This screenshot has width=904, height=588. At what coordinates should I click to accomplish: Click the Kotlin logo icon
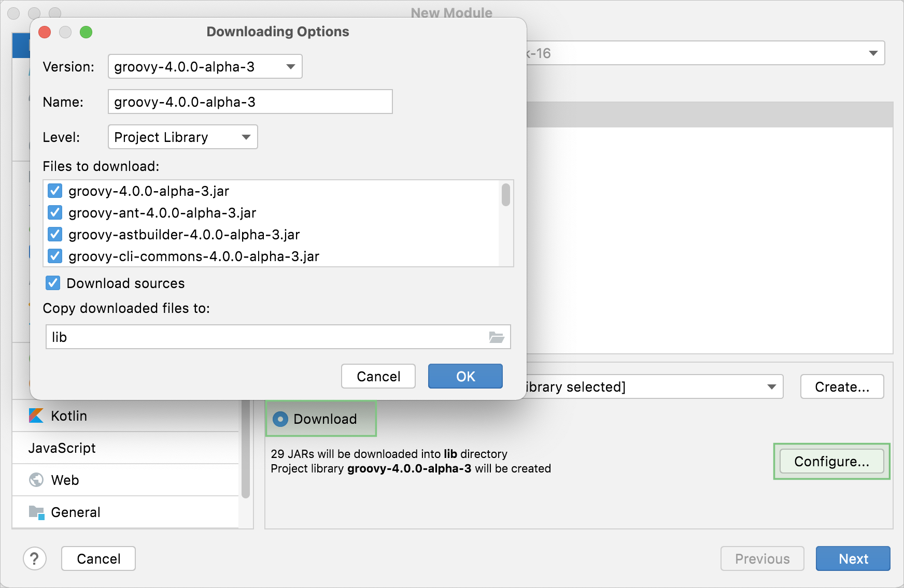[36, 415]
